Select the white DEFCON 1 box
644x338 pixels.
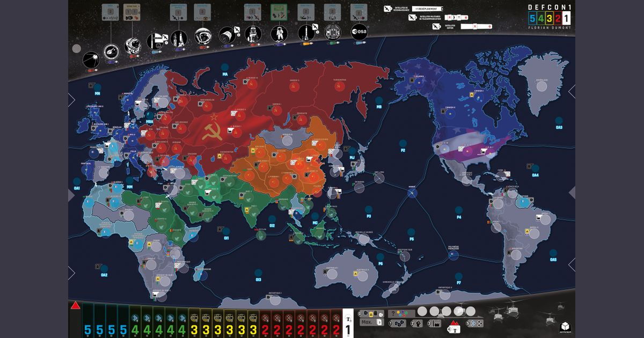pos(567,18)
